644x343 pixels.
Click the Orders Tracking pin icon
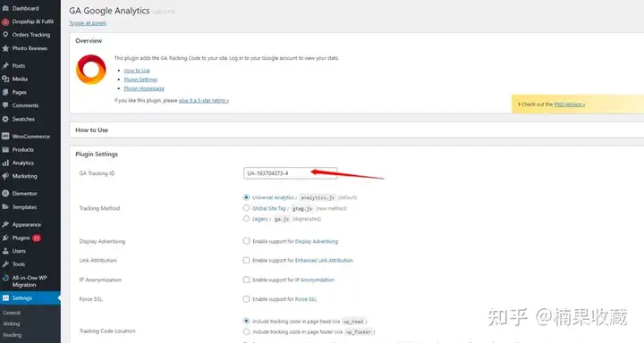(x=5, y=35)
